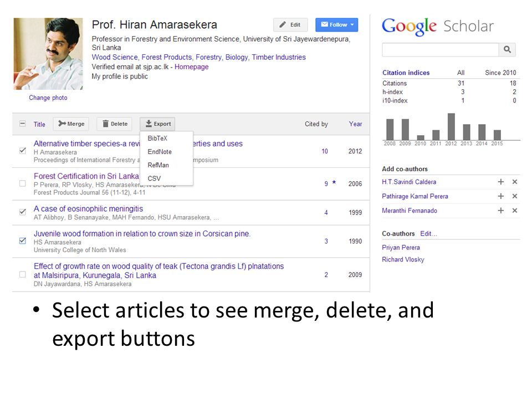Choose CSV from the export menu

coord(154,178)
